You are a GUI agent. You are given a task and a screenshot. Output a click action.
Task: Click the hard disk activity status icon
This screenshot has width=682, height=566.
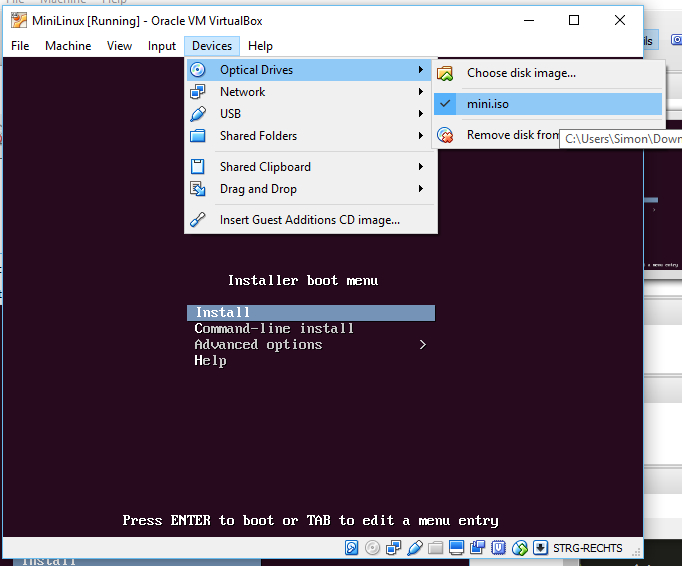point(351,548)
